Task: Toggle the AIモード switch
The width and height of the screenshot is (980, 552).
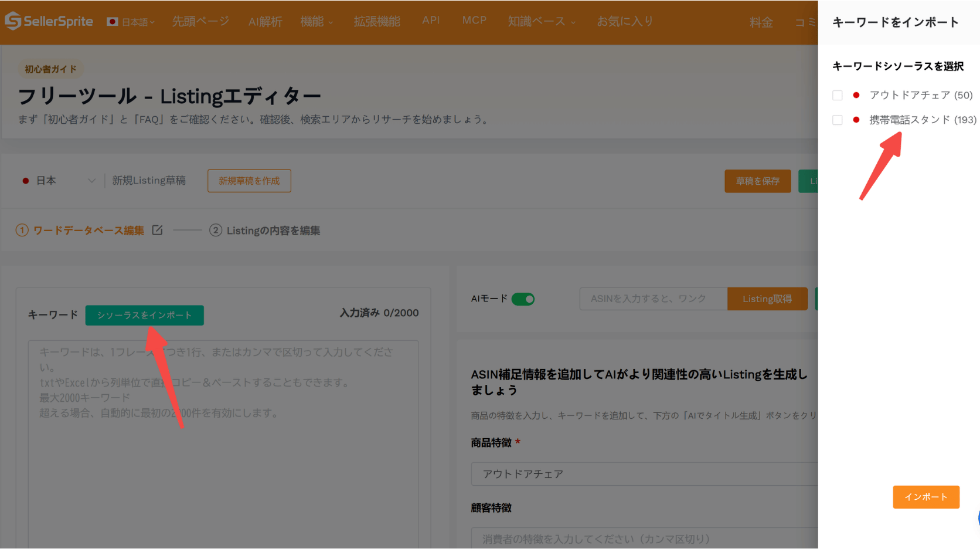Action: coord(523,299)
